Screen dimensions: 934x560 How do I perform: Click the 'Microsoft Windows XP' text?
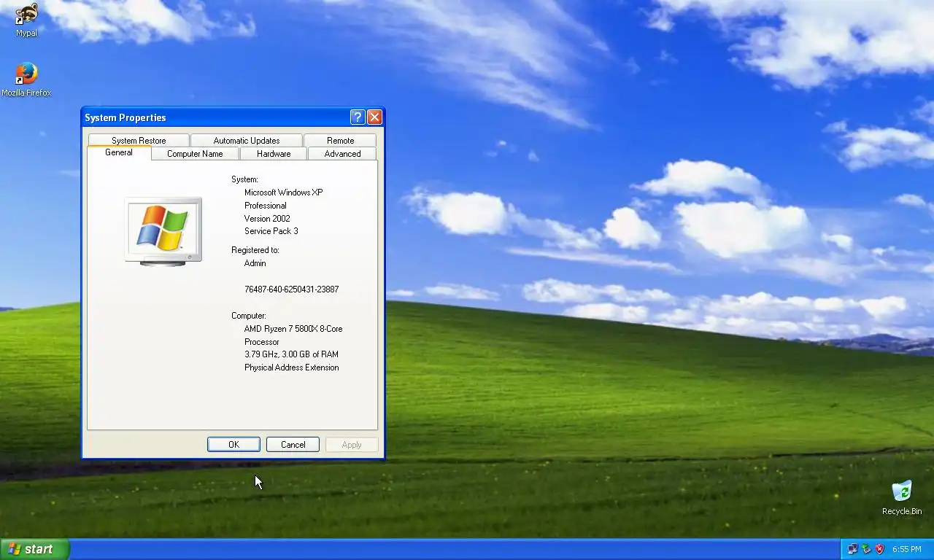(x=283, y=192)
